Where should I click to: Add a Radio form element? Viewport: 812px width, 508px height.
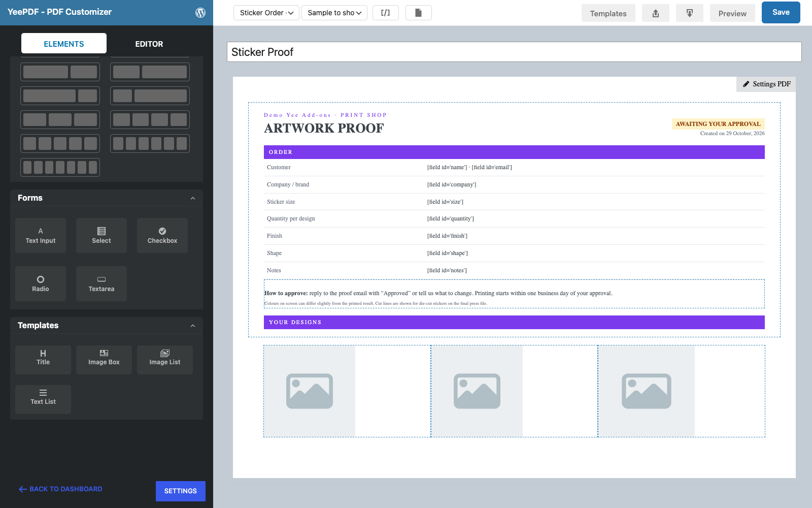pos(41,284)
